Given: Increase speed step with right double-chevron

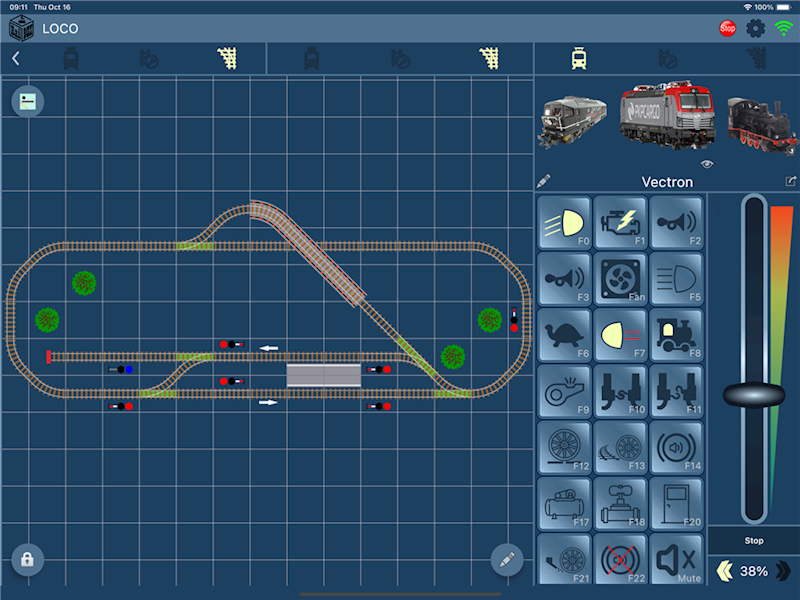Looking at the screenshot, I should point(783,571).
